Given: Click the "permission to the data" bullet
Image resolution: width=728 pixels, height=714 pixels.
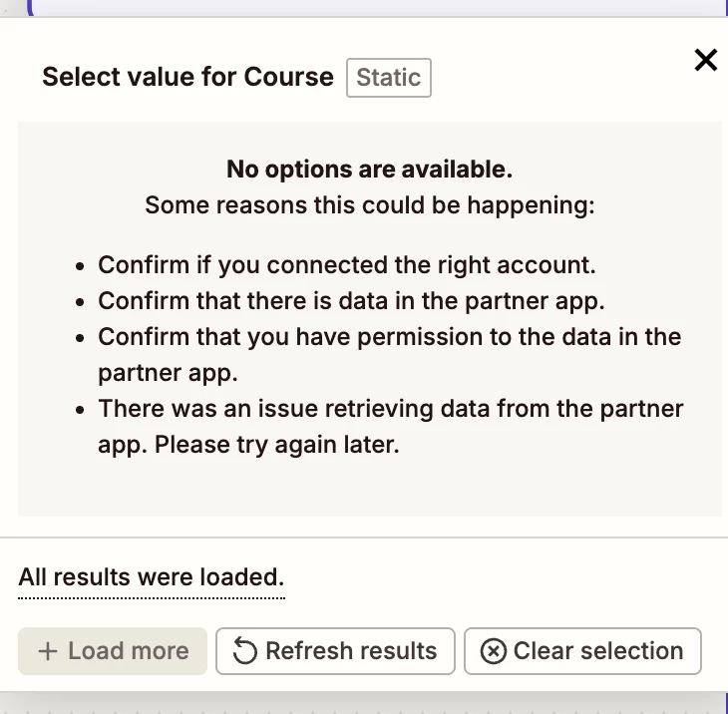Looking at the screenshot, I should point(390,355).
